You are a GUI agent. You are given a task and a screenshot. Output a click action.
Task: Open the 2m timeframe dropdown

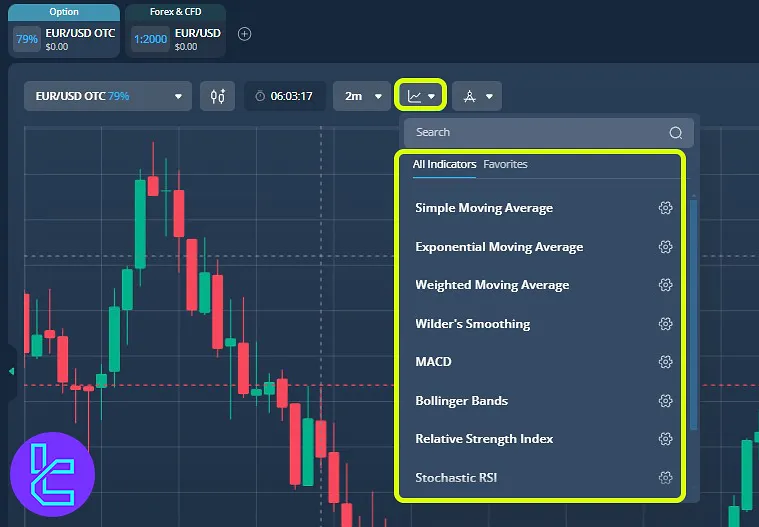(362, 96)
